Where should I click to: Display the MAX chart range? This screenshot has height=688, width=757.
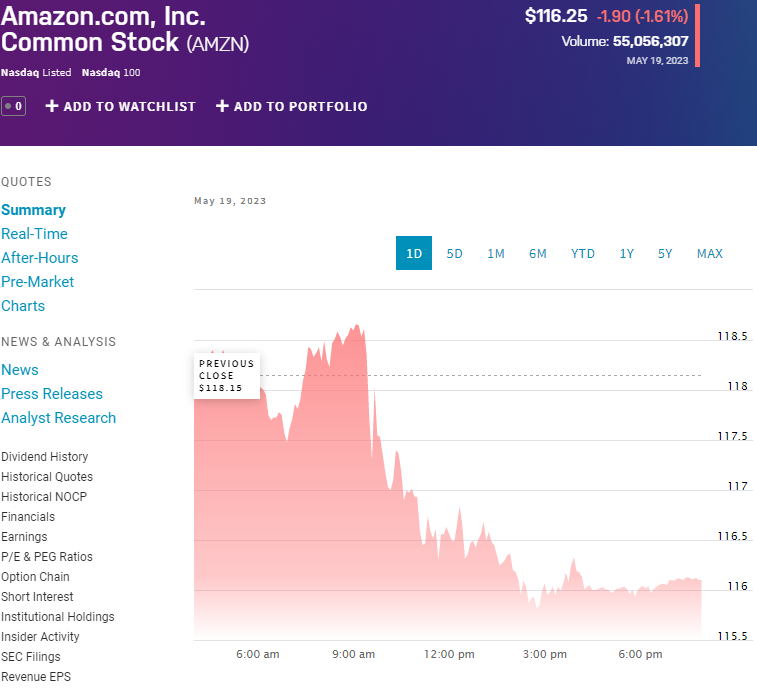[709, 253]
